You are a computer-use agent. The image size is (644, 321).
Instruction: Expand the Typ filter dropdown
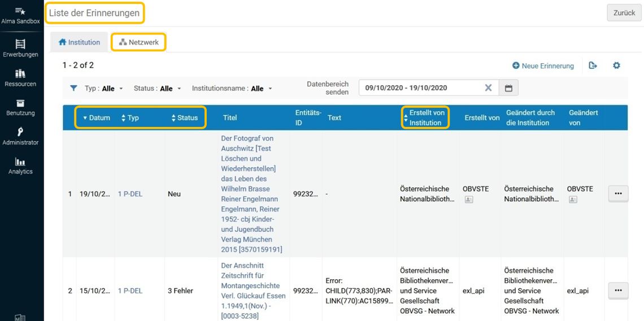click(104, 89)
